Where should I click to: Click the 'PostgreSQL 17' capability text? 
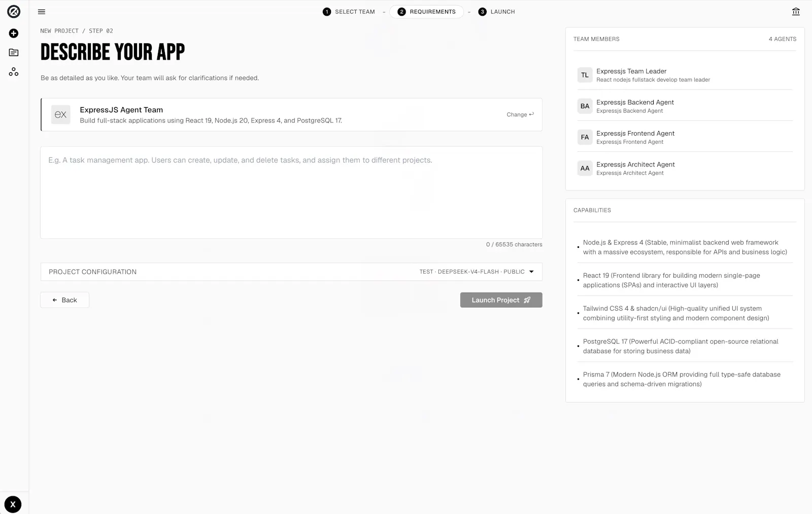[680, 346]
